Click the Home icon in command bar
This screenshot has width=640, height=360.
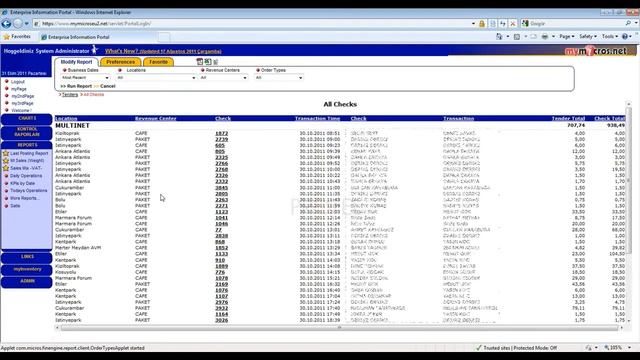coord(499,37)
